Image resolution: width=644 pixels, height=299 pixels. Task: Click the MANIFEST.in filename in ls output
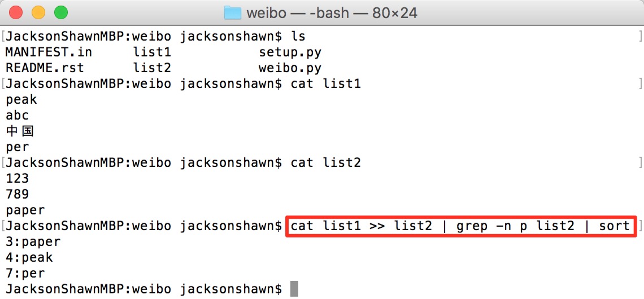(49, 52)
